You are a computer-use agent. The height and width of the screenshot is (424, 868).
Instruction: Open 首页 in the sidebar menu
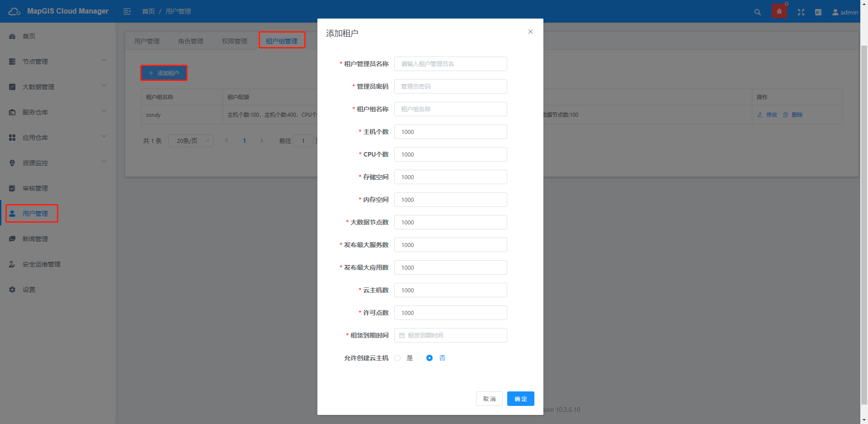pyautogui.click(x=29, y=36)
